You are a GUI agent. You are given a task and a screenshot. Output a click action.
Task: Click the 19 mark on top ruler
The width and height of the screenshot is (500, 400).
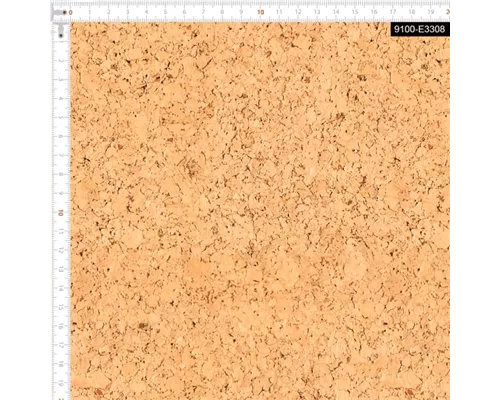coord(431,12)
